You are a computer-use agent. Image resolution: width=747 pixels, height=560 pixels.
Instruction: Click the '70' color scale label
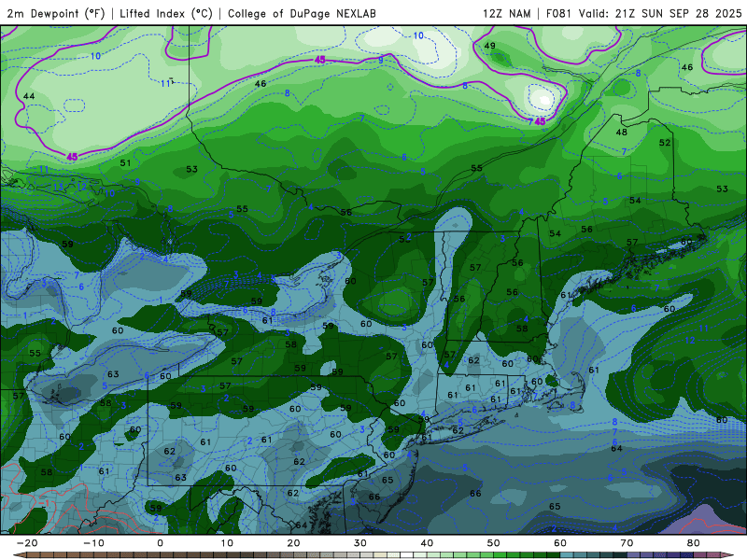(x=627, y=543)
